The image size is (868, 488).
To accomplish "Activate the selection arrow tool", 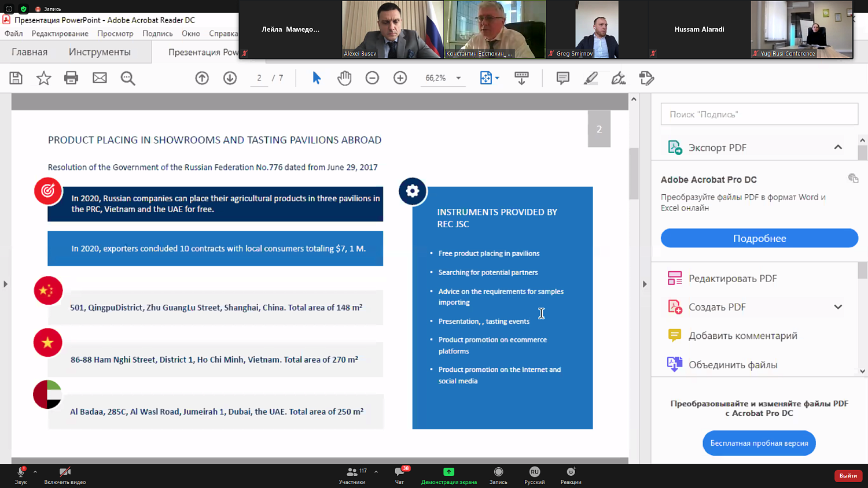I will coord(317,78).
